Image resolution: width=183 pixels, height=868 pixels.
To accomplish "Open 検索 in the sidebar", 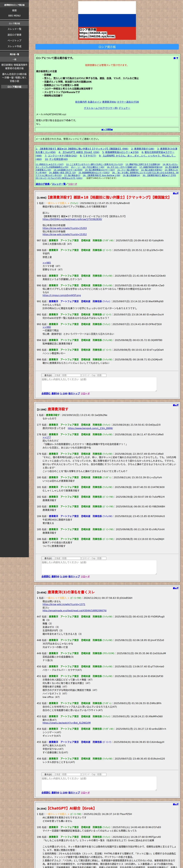I will point(14,10).
